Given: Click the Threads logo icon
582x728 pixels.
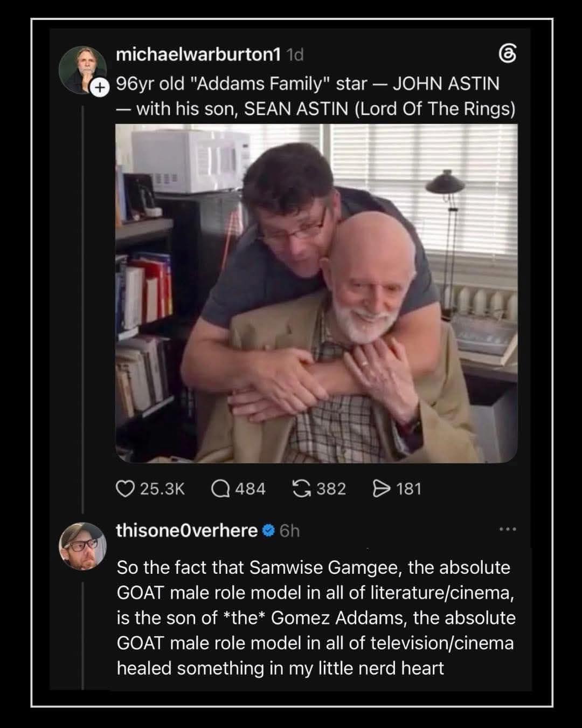Looking at the screenshot, I should point(508,55).
